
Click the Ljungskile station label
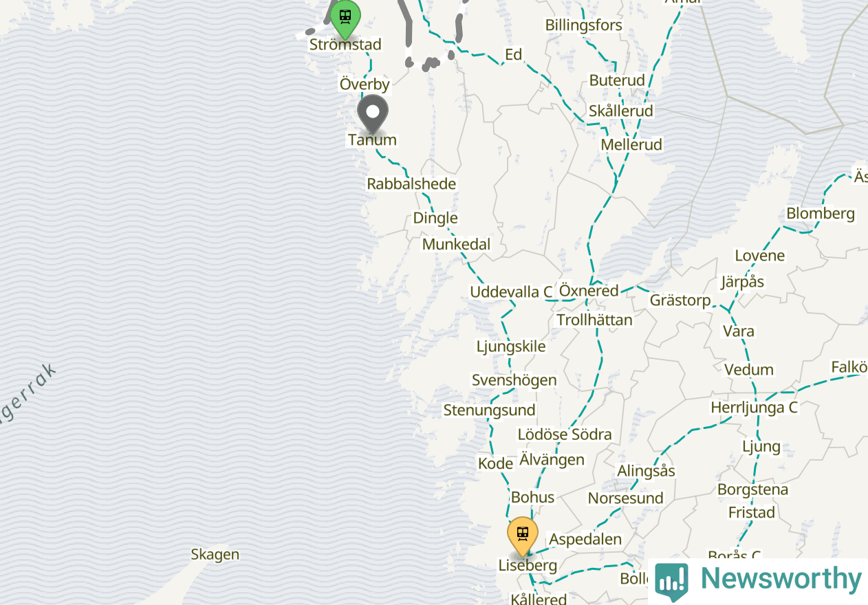(x=511, y=346)
